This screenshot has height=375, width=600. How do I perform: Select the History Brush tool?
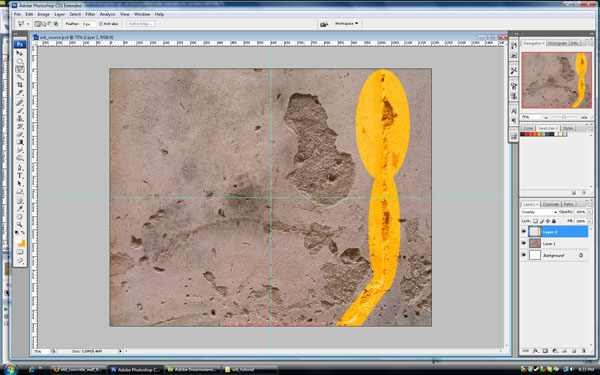point(20,126)
